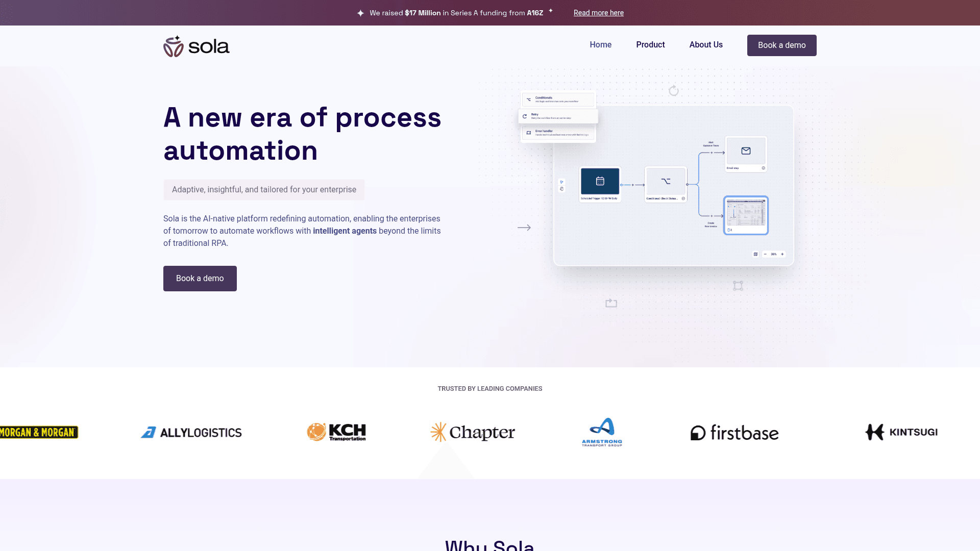Click the KCH Transportation logo

(x=336, y=432)
